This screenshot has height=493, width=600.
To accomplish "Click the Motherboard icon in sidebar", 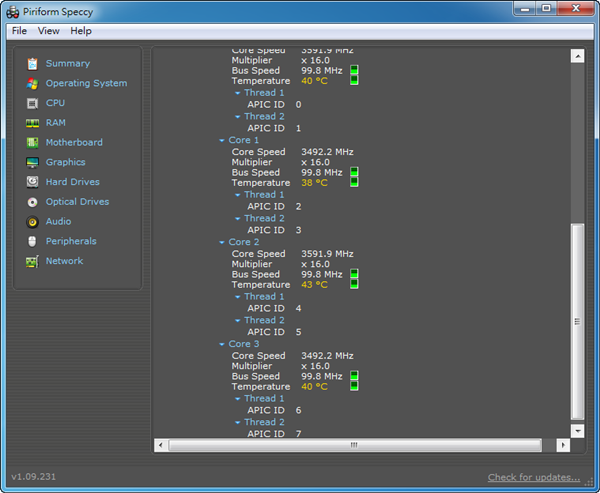I will pyautogui.click(x=33, y=143).
